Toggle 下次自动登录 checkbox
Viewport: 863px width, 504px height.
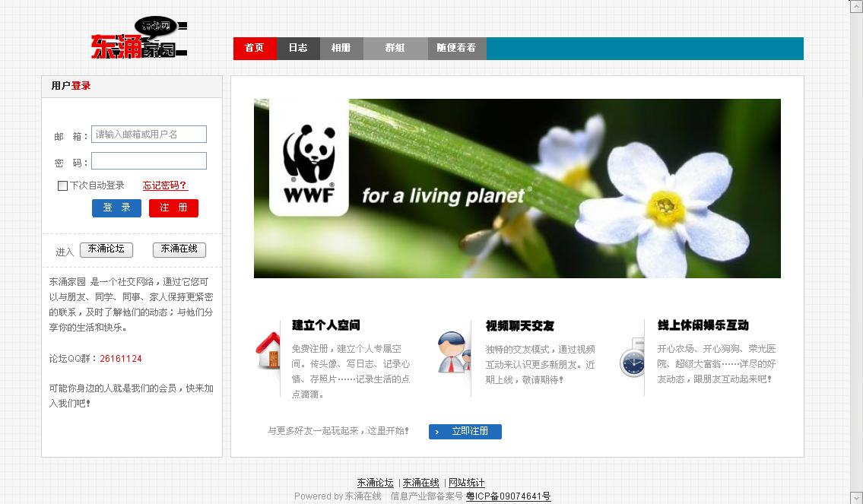63,186
